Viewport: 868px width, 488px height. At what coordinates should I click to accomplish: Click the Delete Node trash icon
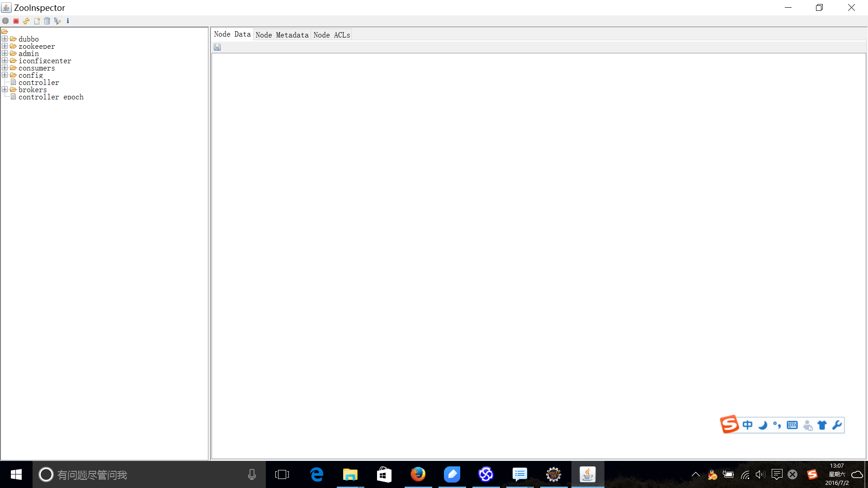tap(47, 21)
